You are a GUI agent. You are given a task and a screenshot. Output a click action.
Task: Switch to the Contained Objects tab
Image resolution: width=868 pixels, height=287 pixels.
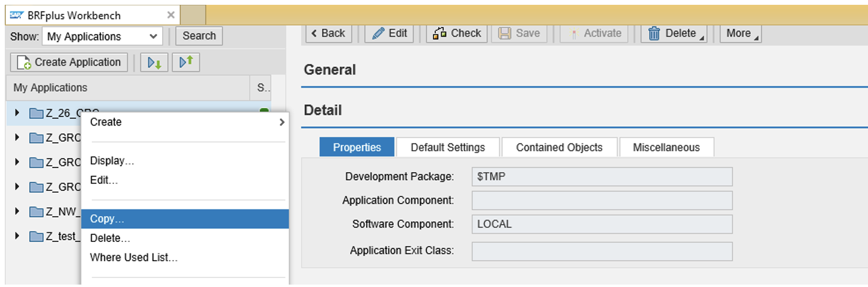559,147
